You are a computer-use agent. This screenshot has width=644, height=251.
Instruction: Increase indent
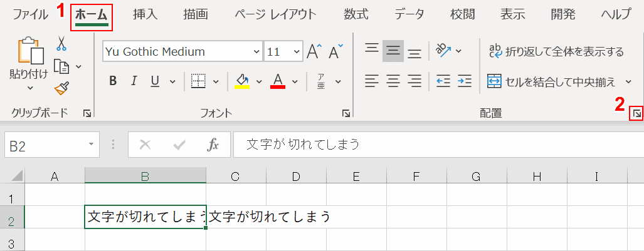[464, 81]
